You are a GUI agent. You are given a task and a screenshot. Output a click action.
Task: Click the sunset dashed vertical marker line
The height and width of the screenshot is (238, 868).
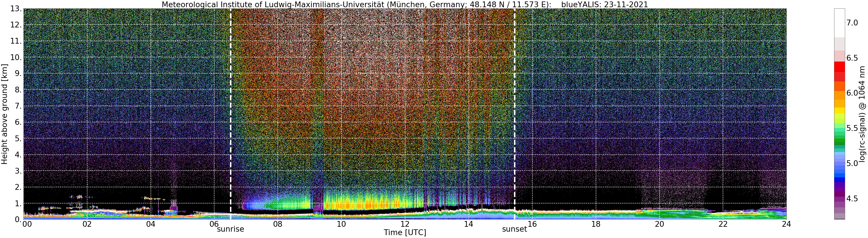515,114
